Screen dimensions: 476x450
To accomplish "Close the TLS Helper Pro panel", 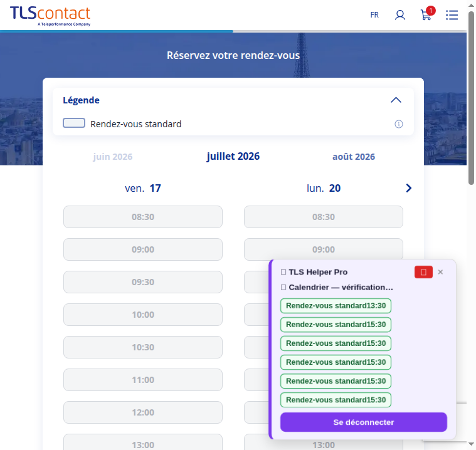I will (x=440, y=272).
